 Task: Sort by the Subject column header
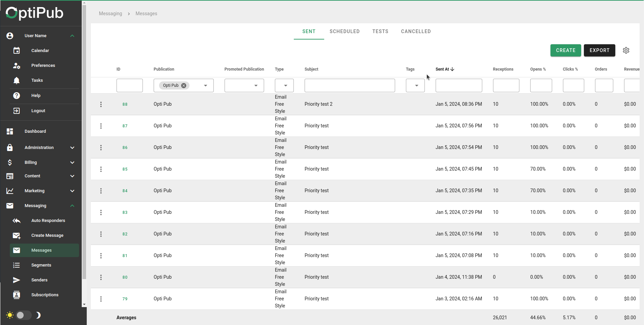(x=311, y=69)
